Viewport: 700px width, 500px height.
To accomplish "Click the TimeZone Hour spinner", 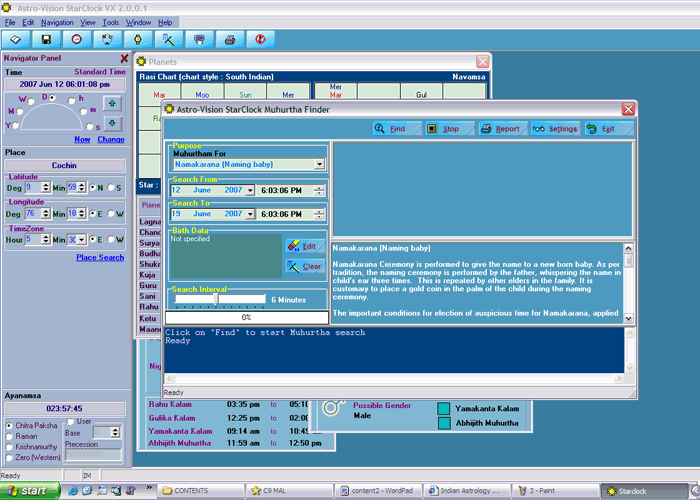I will (46, 240).
